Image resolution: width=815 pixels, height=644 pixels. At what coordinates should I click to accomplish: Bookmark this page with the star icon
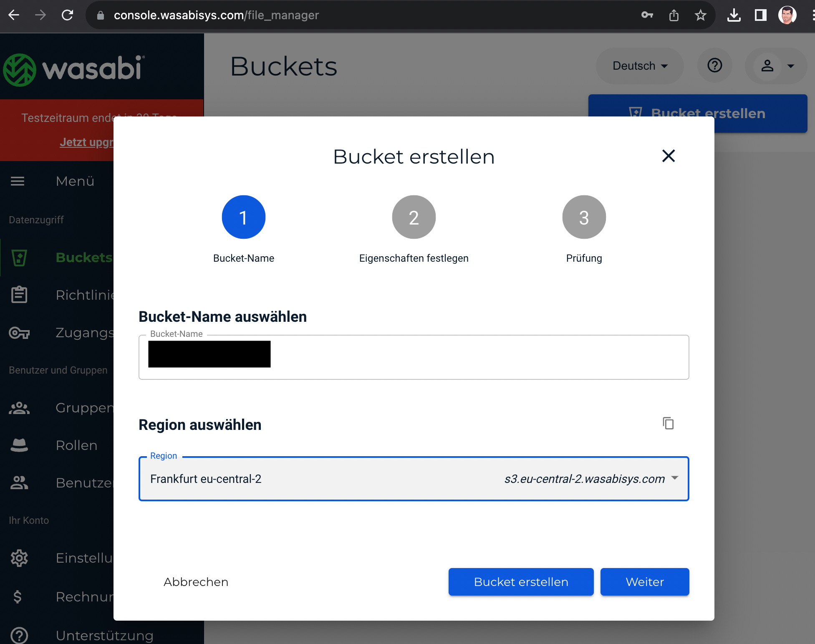pyautogui.click(x=701, y=15)
